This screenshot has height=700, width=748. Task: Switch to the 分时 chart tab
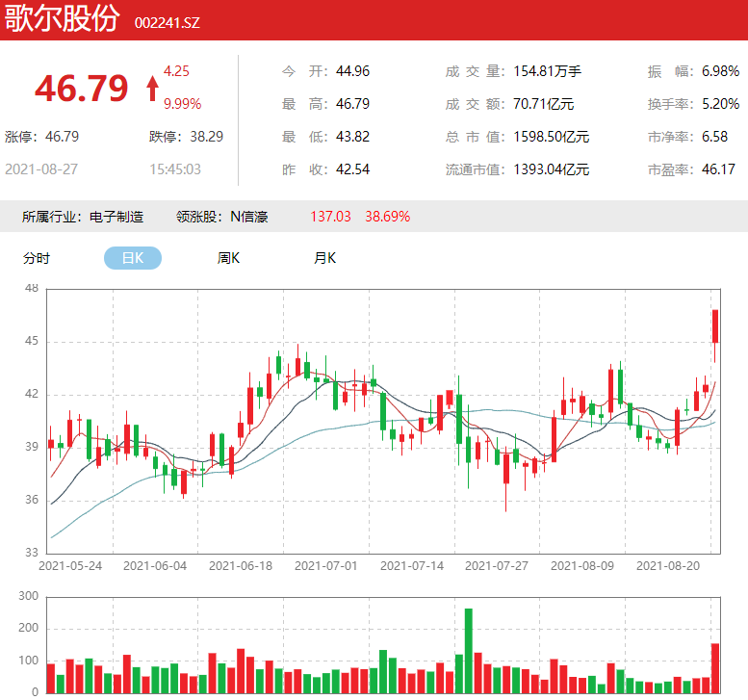(37, 258)
